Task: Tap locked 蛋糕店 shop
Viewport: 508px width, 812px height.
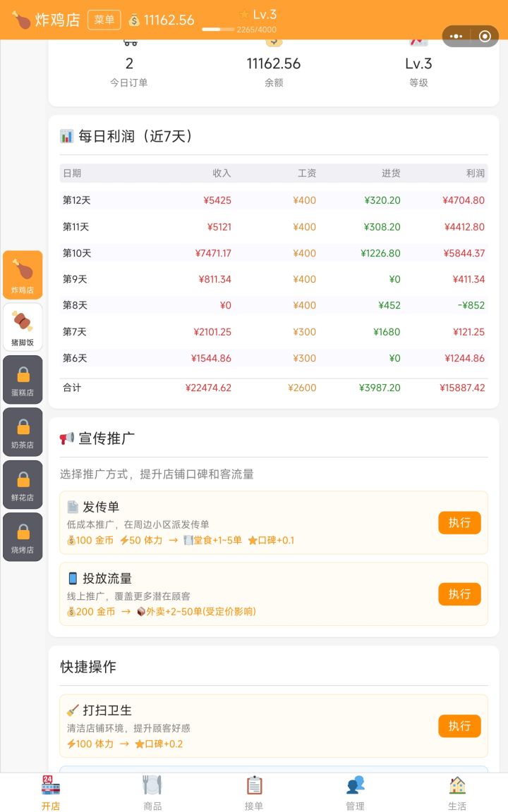Action: pos(23,380)
